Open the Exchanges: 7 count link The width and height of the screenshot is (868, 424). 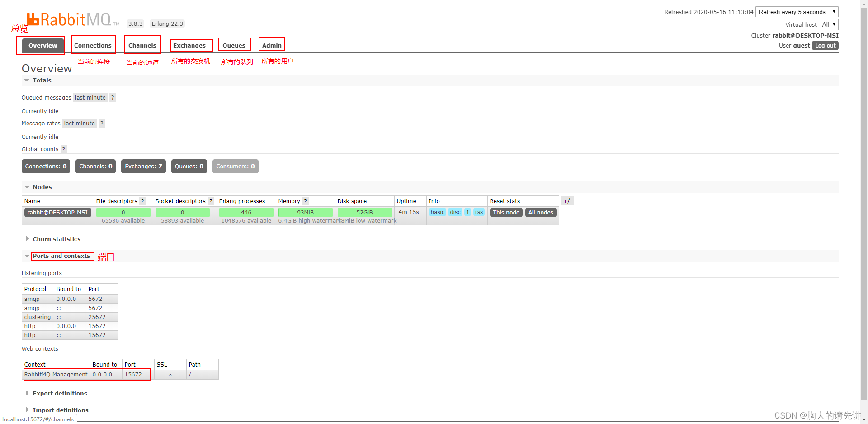point(143,166)
